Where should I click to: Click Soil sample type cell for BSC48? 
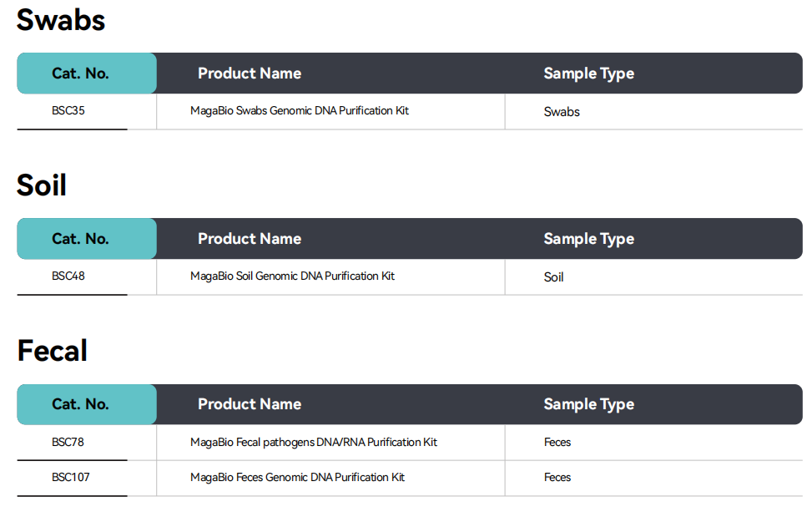tap(553, 277)
